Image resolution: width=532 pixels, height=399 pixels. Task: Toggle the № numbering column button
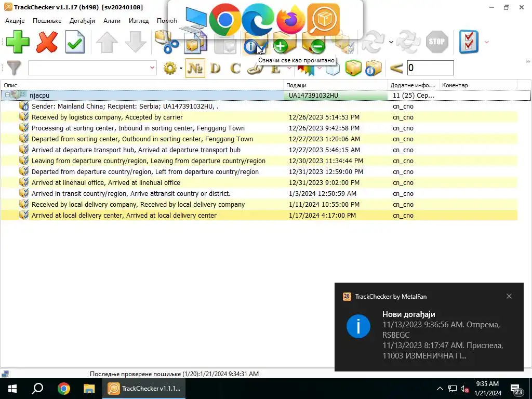click(x=195, y=68)
